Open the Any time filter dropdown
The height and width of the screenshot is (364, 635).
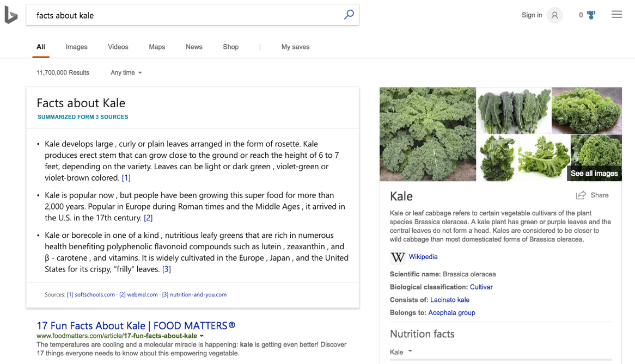[125, 72]
